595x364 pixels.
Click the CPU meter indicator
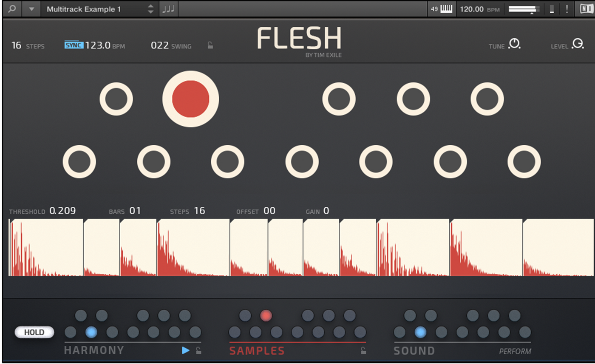(x=552, y=9)
